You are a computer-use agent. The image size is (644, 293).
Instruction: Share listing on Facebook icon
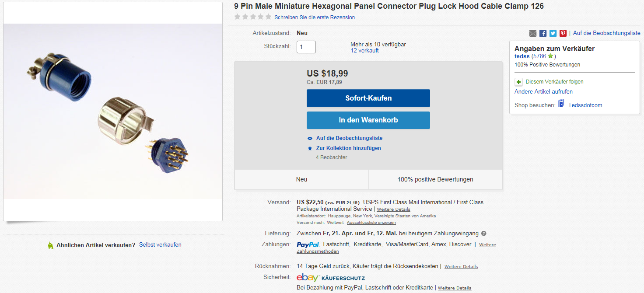(x=543, y=33)
